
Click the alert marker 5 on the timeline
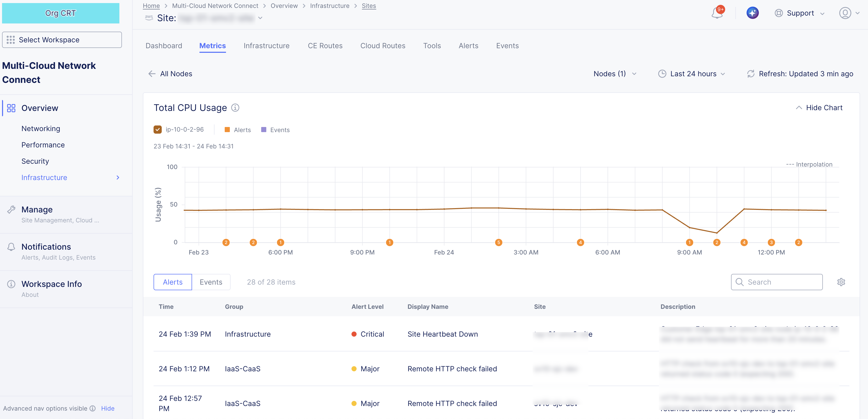(498, 243)
